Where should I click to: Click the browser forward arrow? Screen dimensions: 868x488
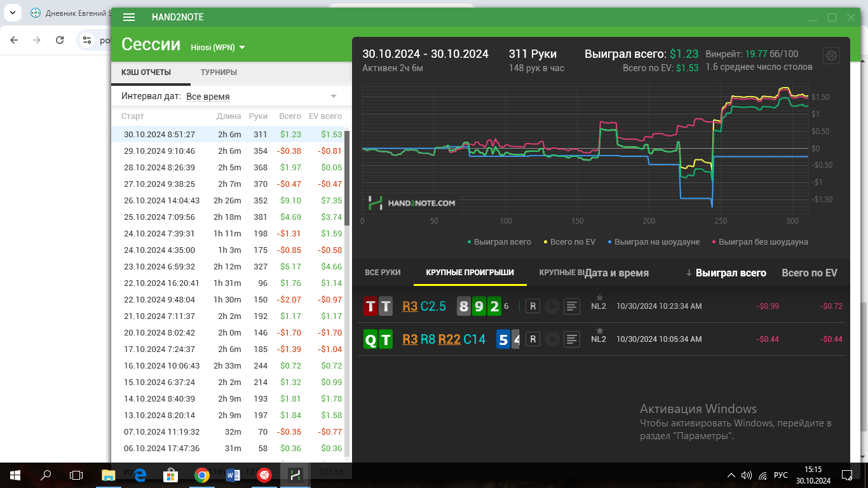coord(37,40)
